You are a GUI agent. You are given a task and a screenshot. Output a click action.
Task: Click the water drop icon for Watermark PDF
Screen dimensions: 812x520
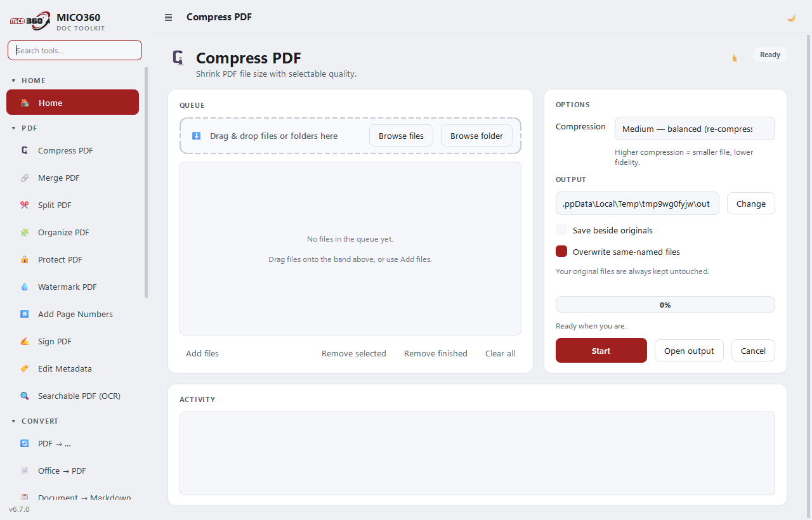click(25, 287)
